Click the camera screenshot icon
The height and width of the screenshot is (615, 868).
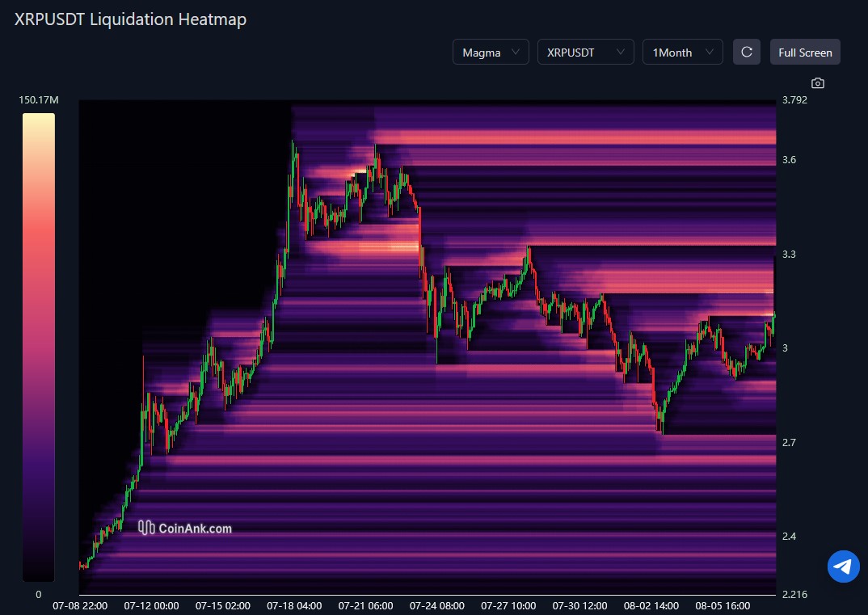pyautogui.click(x=818, y=83)
